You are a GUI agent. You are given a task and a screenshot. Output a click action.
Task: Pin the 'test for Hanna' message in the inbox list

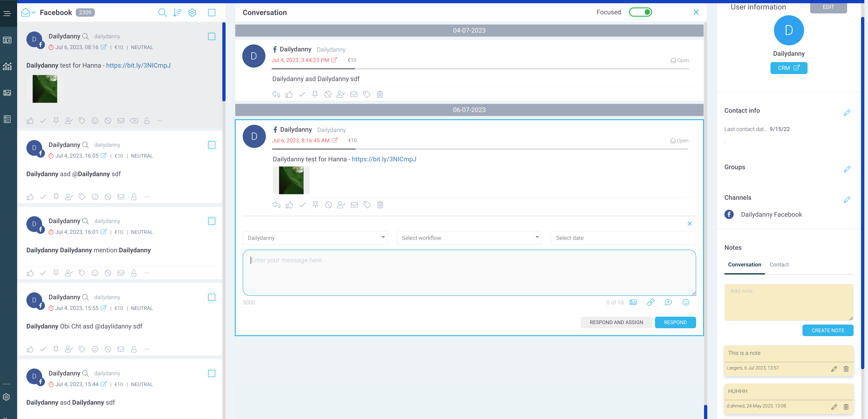point(56,121)
